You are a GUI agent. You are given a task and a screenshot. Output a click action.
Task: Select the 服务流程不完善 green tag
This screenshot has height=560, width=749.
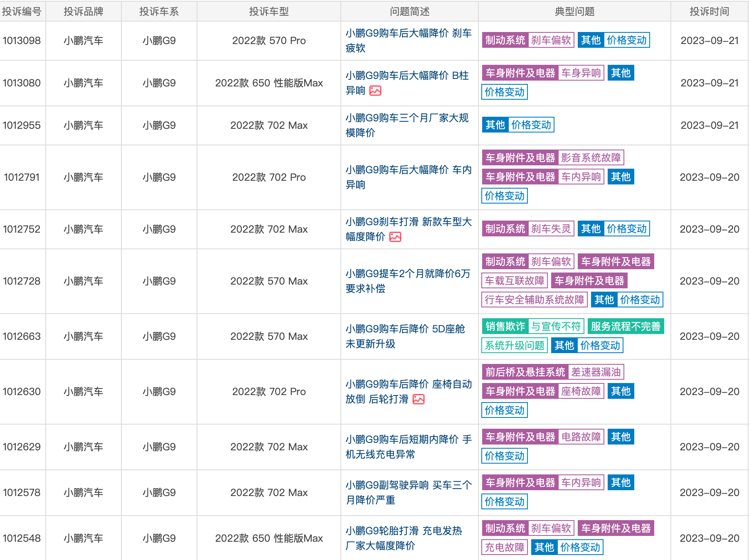pos(626,327)
